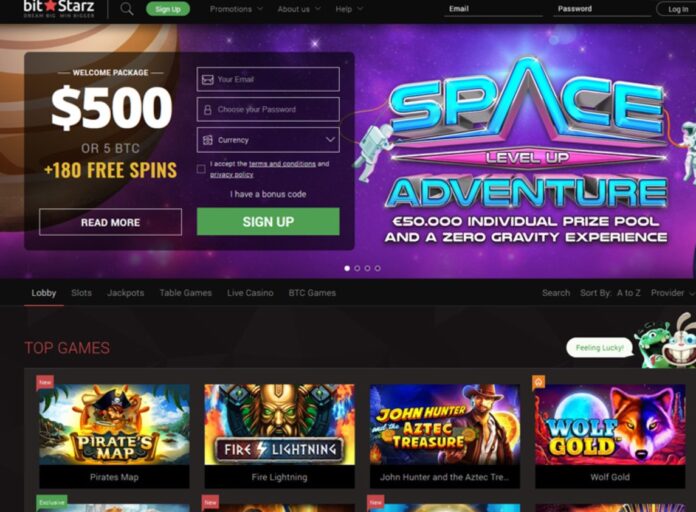Screen dimensions: 696x512
Task: Click the envelope icon in Your Email field
Action: point(208,79)
